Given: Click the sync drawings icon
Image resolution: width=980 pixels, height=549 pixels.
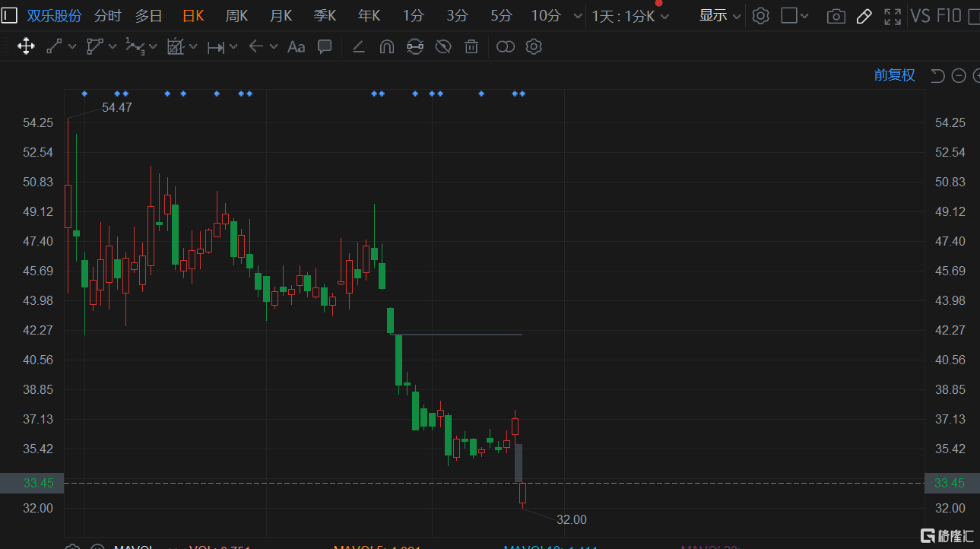Looking at the screenshot, I should 415,47.
